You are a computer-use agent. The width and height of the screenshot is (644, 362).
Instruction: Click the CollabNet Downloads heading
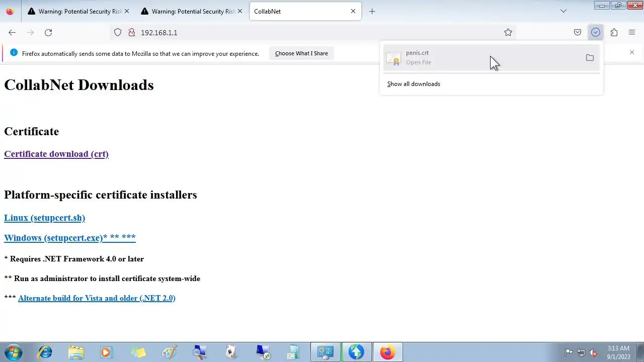tap(79, 85)
